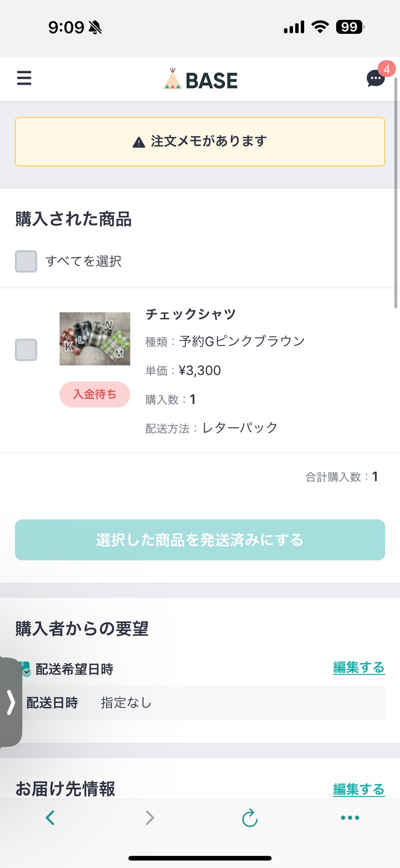Viewport: 400px width, 868px height.
Task: Edit お届け先情報 via 編集する link
Action: [358, 789]
